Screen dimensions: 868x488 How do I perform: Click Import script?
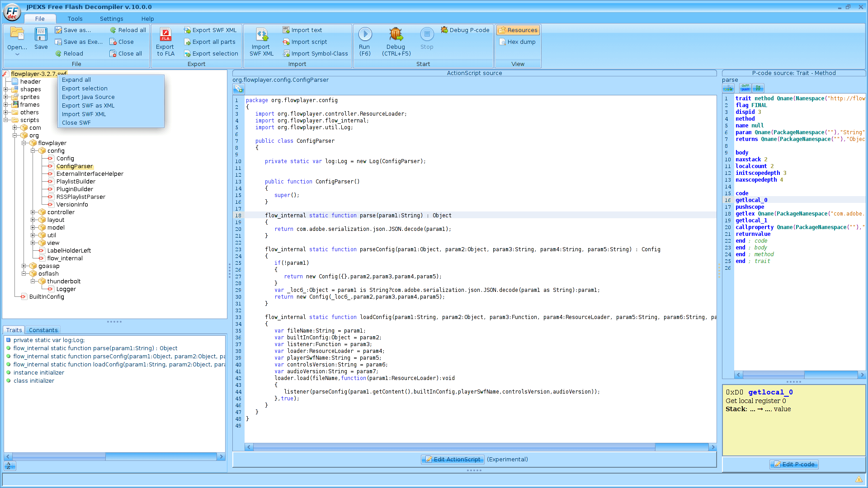pos(305,42)
